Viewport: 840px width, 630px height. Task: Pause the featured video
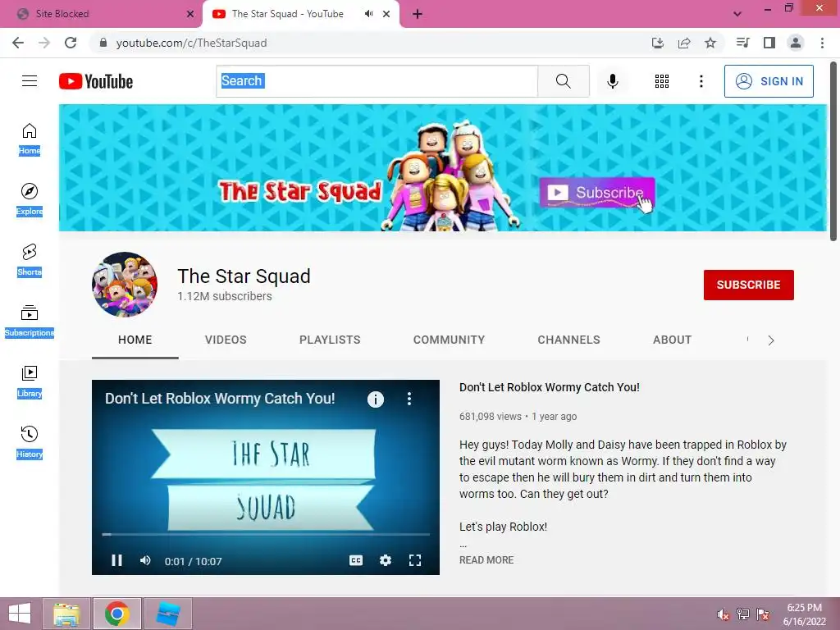[116, 560]
